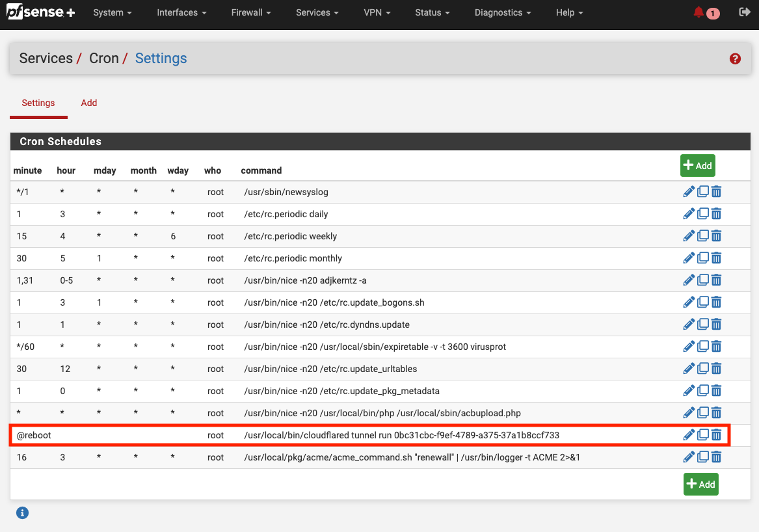Go to pfSense home via logo

coord(40,12)
